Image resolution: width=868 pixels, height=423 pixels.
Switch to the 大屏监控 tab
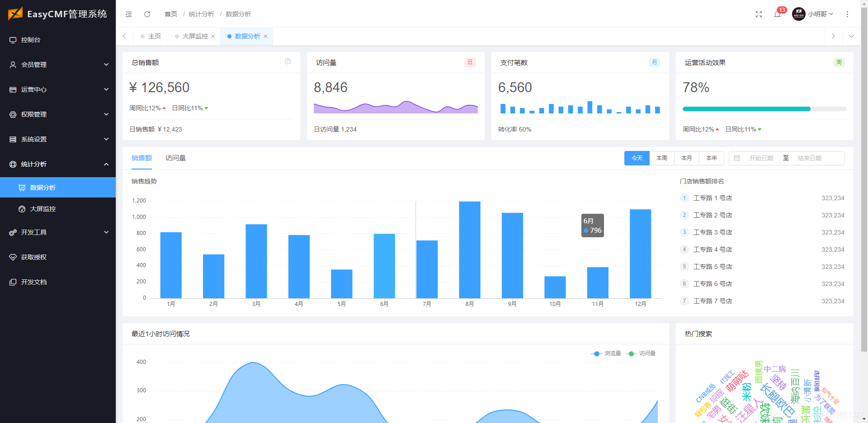click(193, 36)
